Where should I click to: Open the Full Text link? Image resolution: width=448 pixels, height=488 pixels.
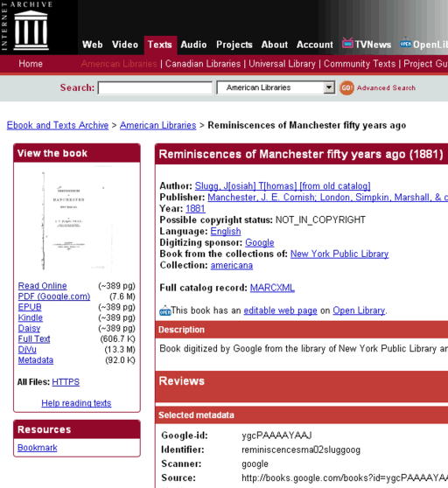pyautogui.click(x=34, y=338)
